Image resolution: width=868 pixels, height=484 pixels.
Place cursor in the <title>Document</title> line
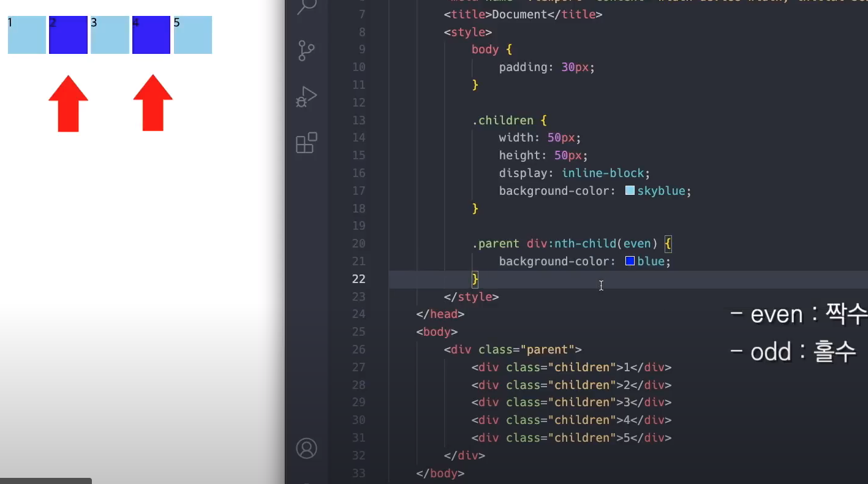click(523, 14)
